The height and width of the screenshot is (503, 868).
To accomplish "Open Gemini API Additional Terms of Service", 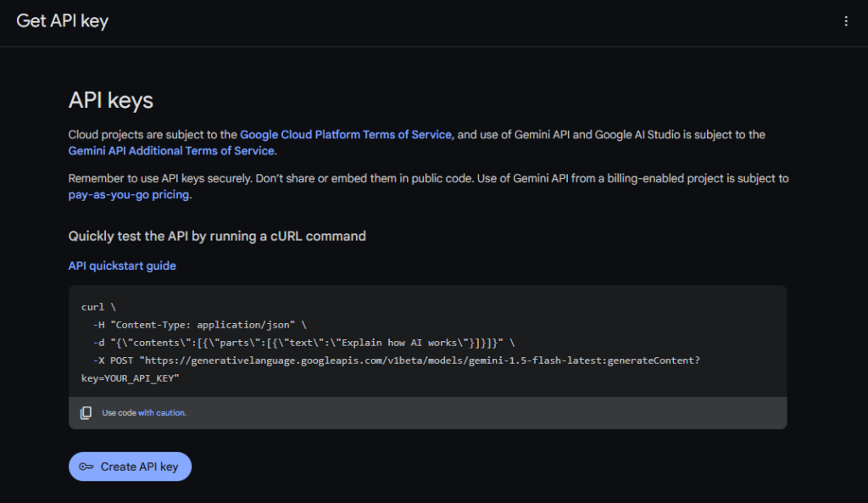I will 171,151.
